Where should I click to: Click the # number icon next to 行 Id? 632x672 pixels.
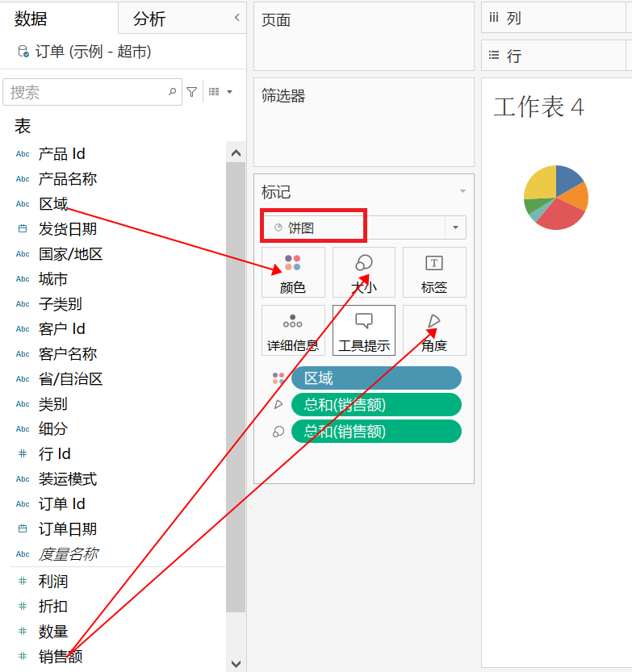(23, 454)
